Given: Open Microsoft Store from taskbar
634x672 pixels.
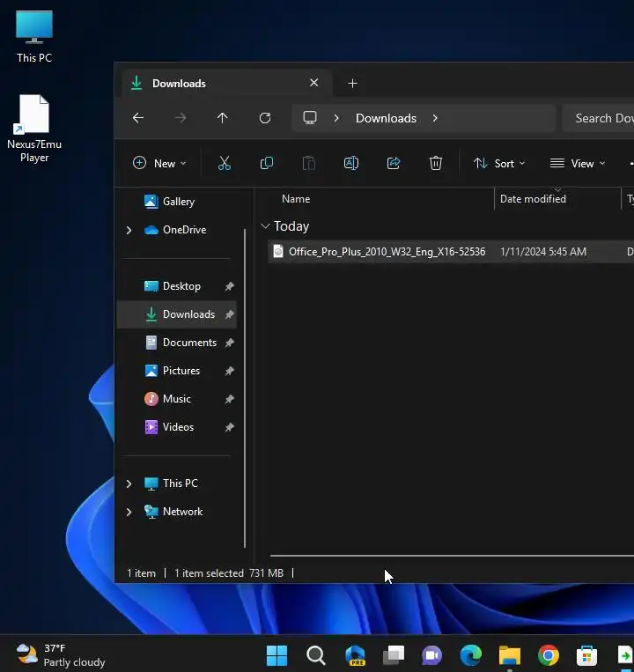Looking at the screenshot, I should [586, 655].
